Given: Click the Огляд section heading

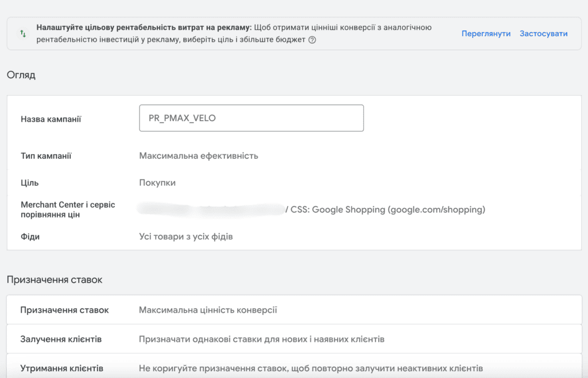Looking at the screenshot, I should point(21,75).
